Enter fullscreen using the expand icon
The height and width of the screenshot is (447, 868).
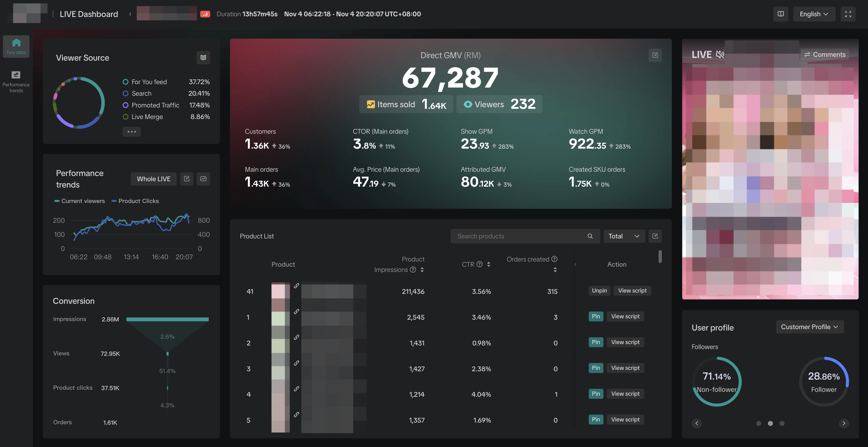tap(849, 14)
